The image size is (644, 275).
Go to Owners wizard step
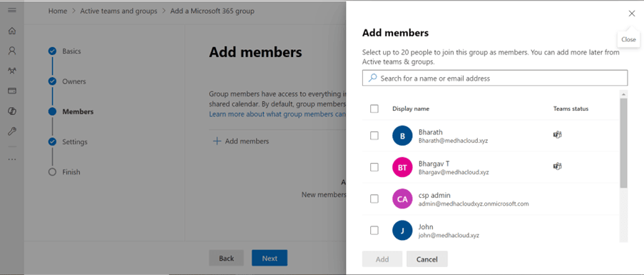(x=67, y=81)
